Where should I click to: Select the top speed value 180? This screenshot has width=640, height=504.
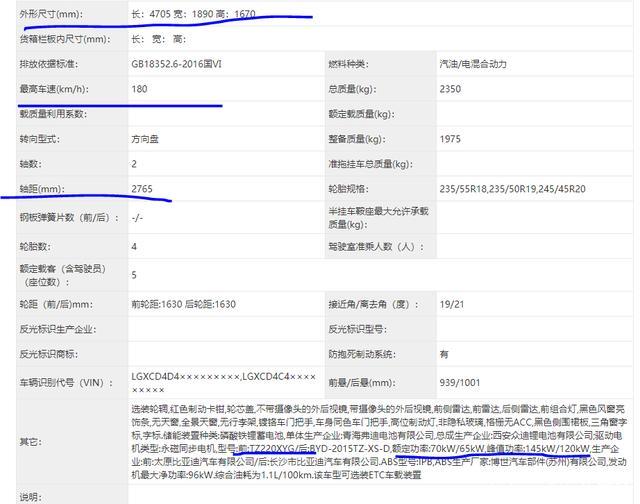[x=139, y=89]
